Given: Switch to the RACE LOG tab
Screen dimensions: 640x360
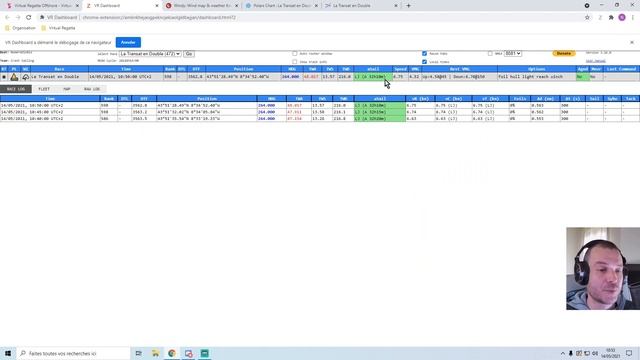Looking at the screenshot, I should tap(16, 89).
